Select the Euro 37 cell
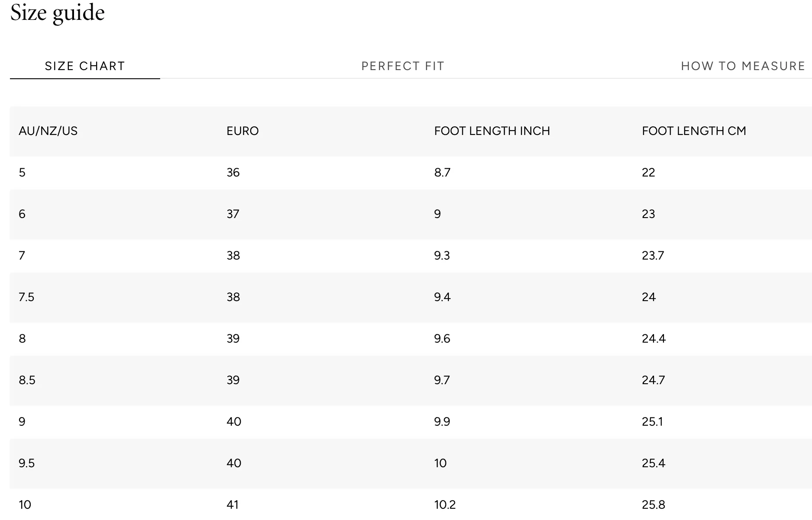 tap(233, 214)
